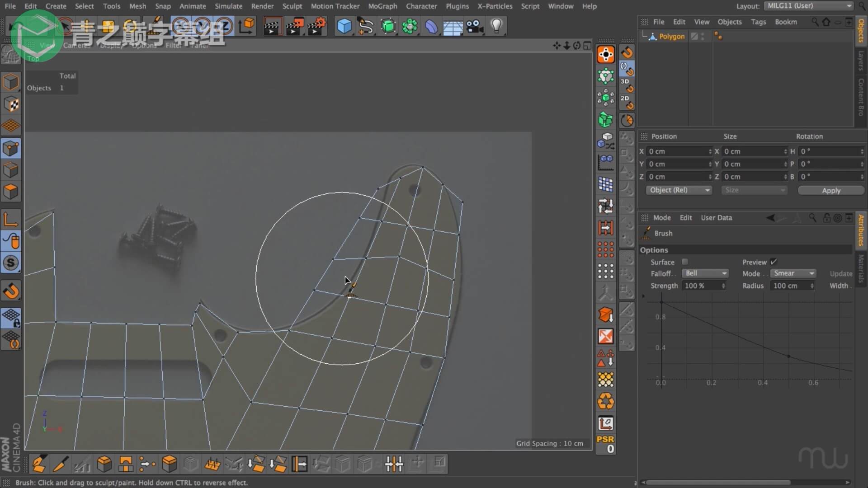Image resolution: width=868 pixels, height=488 pixels.
Task: Click the recycle arrows icon in palette
Action: (x=605, y=401)
